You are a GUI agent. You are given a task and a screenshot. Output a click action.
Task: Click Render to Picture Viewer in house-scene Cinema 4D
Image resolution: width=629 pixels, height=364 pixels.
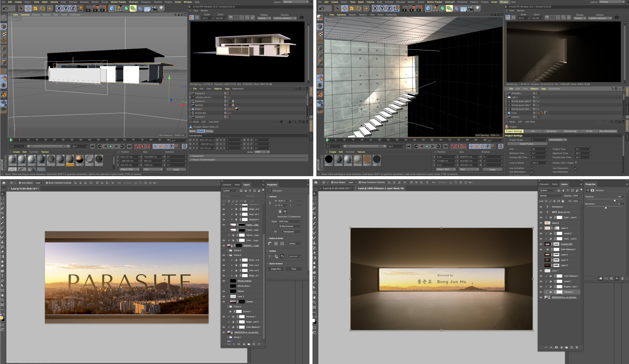(96, 8)
